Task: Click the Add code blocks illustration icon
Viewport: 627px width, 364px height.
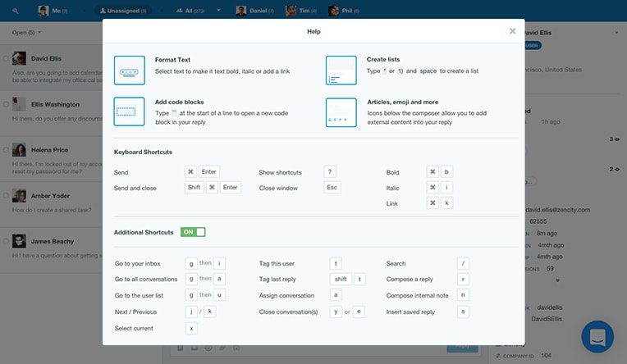Action: (x=129, y=111)
